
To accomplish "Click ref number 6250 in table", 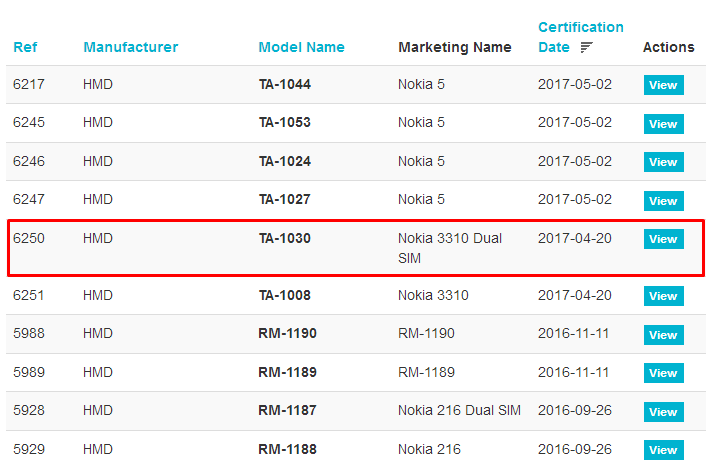I will click(29, 238).
